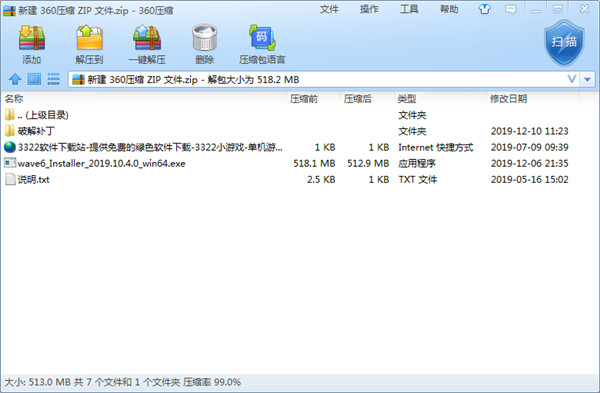This screenshot has width=600, height=393.
Task: Click the 2.5 KB size cell
Action: click(321, 179)
